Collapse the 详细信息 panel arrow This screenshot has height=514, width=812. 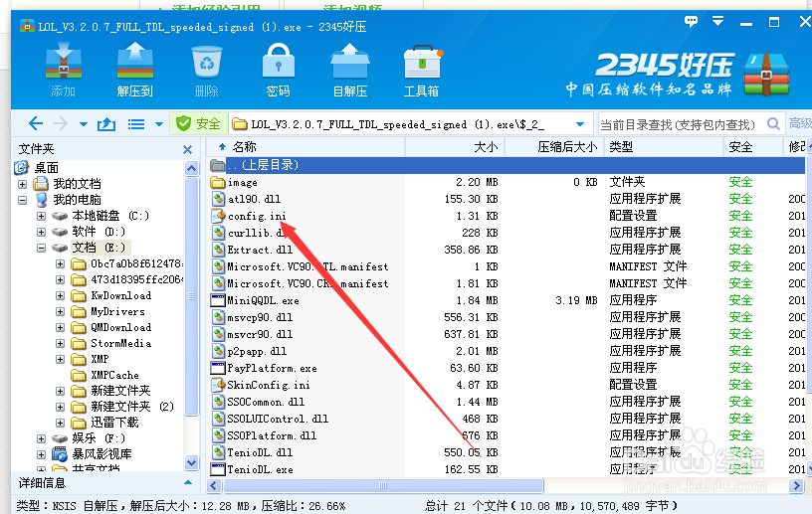188,482
